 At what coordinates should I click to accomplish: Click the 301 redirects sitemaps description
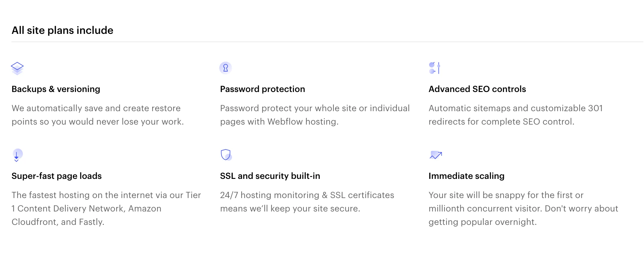click(515, 115)
